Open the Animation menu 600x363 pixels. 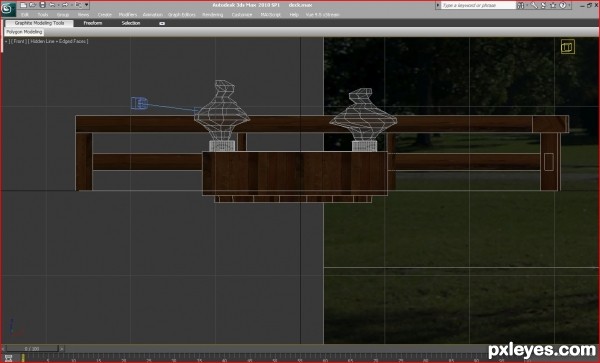tap(153, 15)
